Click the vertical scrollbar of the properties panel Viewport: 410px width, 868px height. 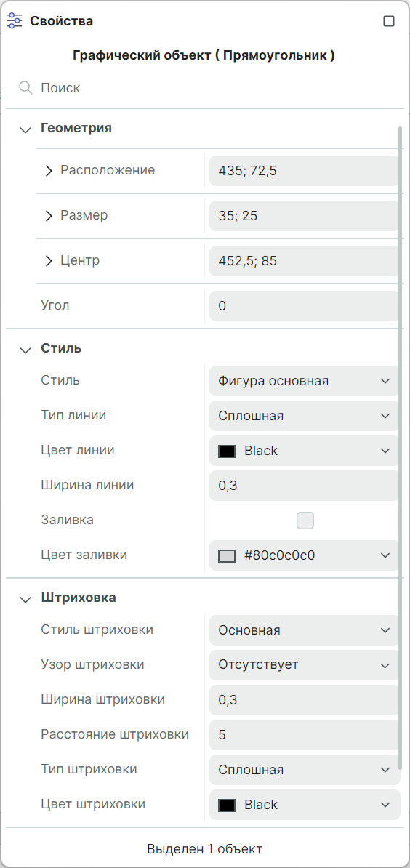coord(401,449)
